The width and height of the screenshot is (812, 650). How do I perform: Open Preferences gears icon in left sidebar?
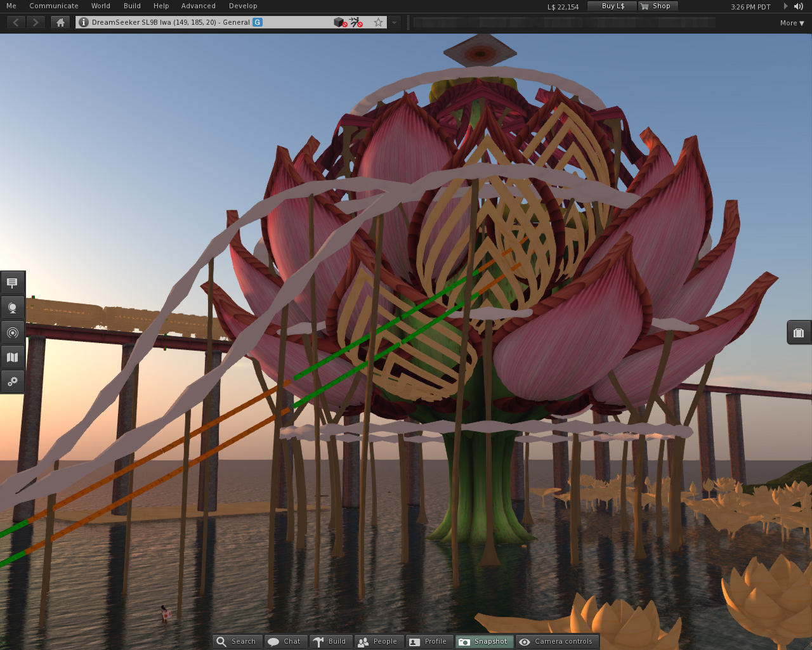tap(12, 382)
